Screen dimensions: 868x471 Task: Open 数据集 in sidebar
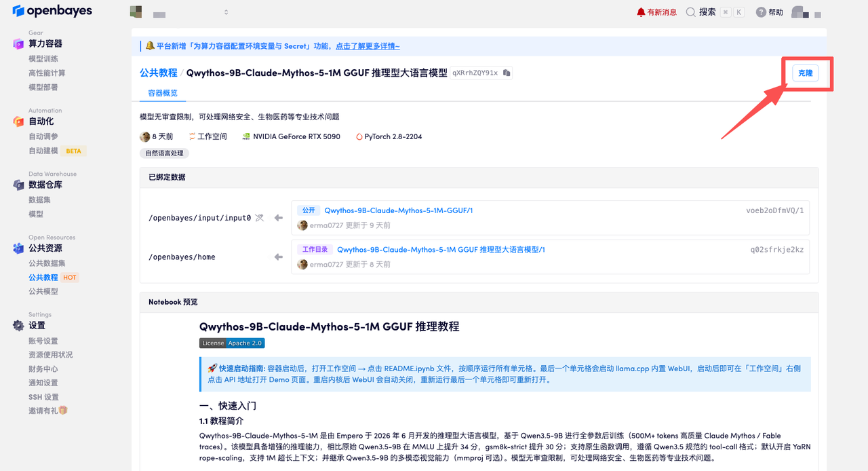pos(39,200)
